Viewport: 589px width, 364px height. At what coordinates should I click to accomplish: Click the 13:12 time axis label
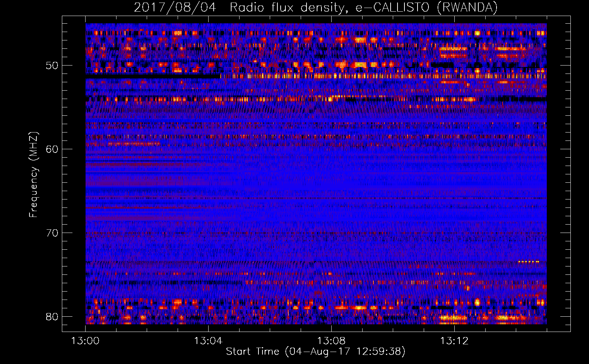click(x=454, y=341)
